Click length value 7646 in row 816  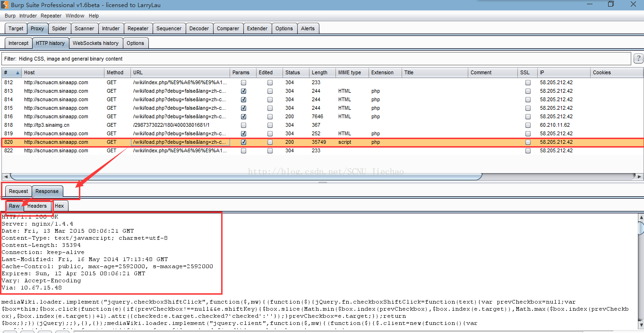[x=318, y=116]
